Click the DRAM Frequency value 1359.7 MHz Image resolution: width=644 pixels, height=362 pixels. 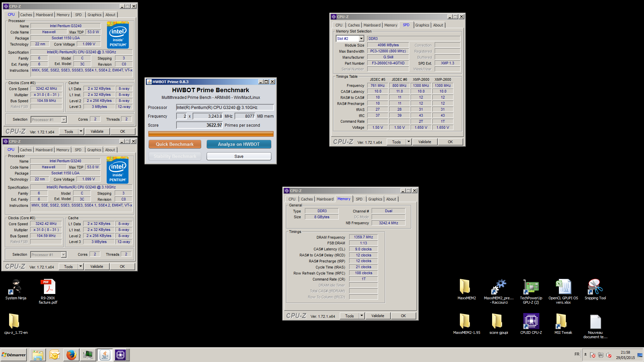pos(363,237)
